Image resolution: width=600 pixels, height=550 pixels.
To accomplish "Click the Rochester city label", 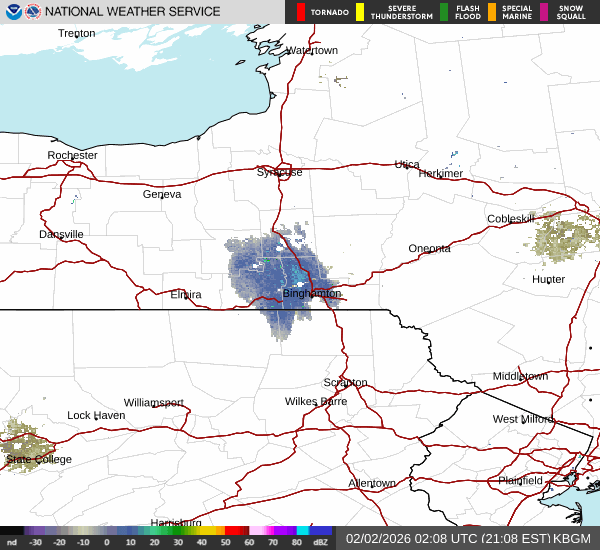I will pos(73,155).
